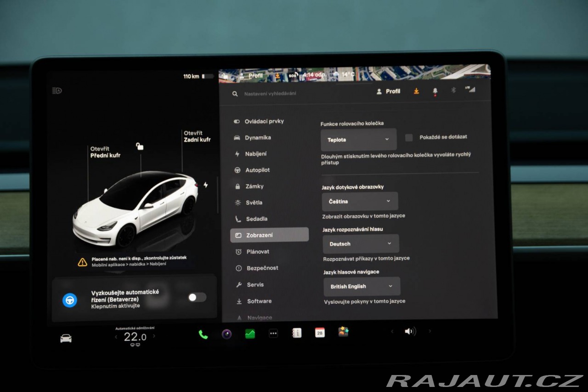
Task: Go to Nabíjení settings section
Action: 255,154
